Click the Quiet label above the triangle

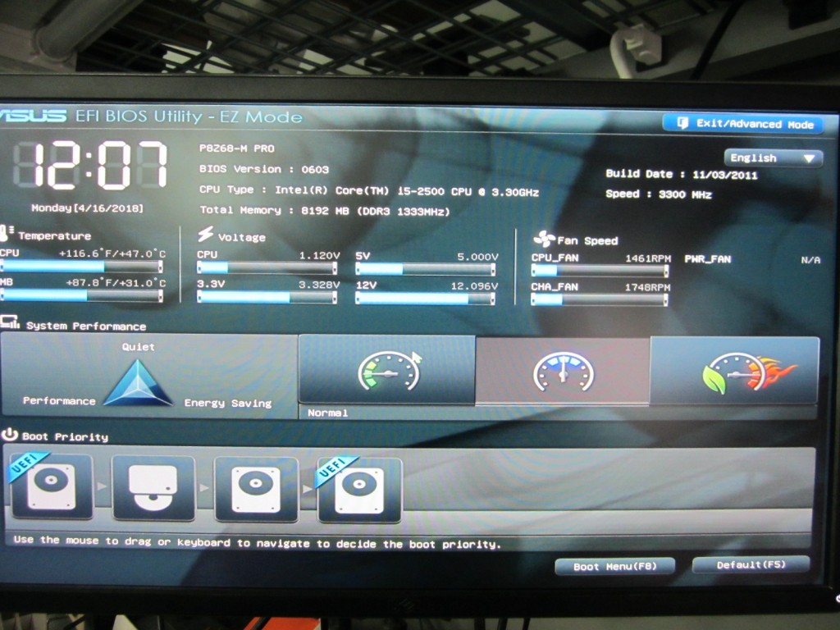[x=138, y=347]
